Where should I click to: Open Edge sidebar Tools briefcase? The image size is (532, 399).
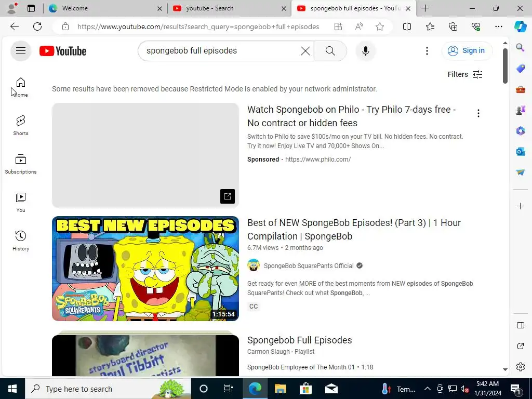[x=520, y=89]
